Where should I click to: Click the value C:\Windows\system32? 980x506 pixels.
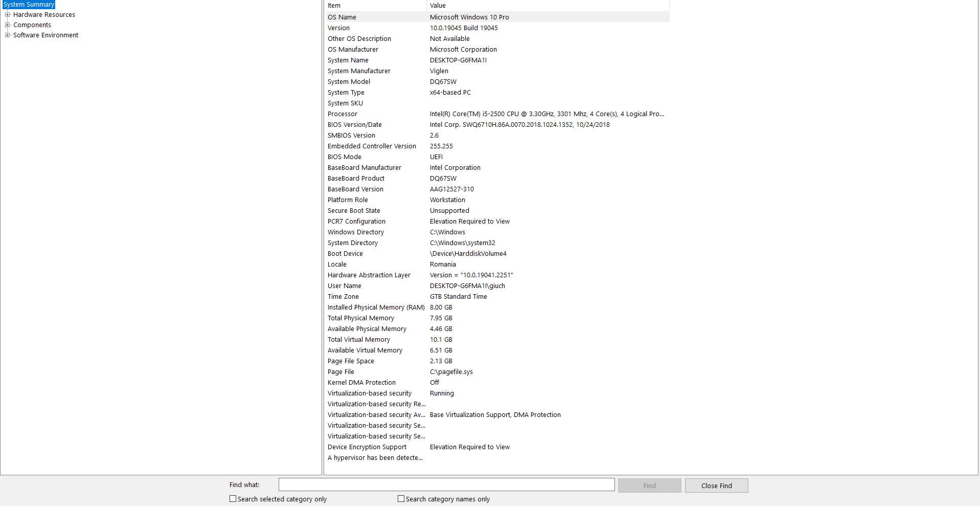(463, 243)
